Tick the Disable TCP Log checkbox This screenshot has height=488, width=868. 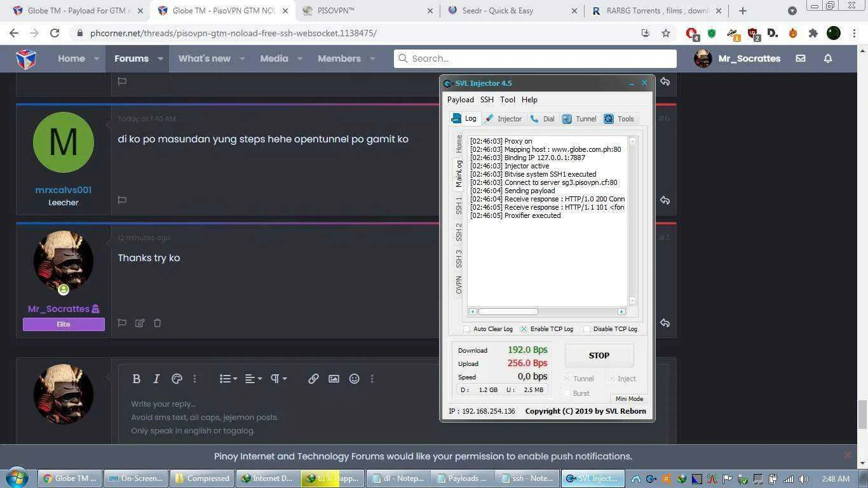[x=587, y=329]
